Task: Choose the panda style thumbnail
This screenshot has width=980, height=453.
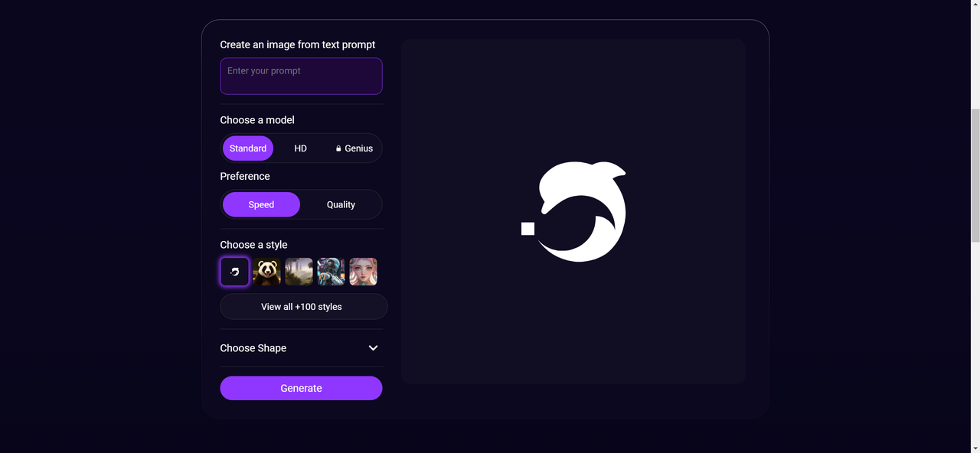Action: pos(267,272)
